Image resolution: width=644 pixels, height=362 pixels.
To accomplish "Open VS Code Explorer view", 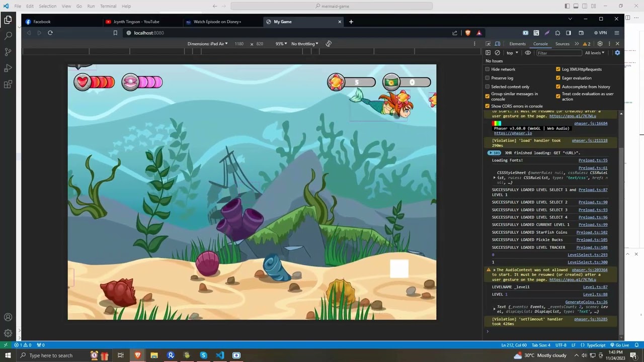I will (x=8, y=20).
